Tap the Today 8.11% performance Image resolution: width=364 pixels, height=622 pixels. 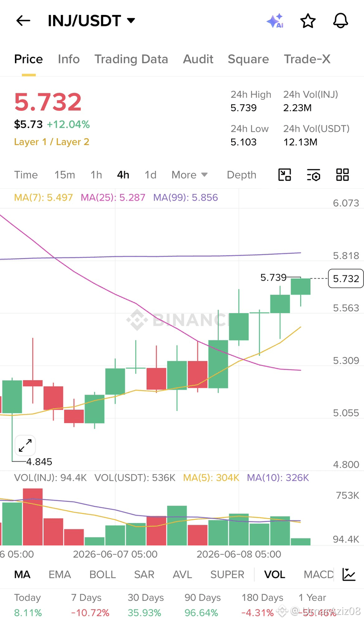point(28,605)
